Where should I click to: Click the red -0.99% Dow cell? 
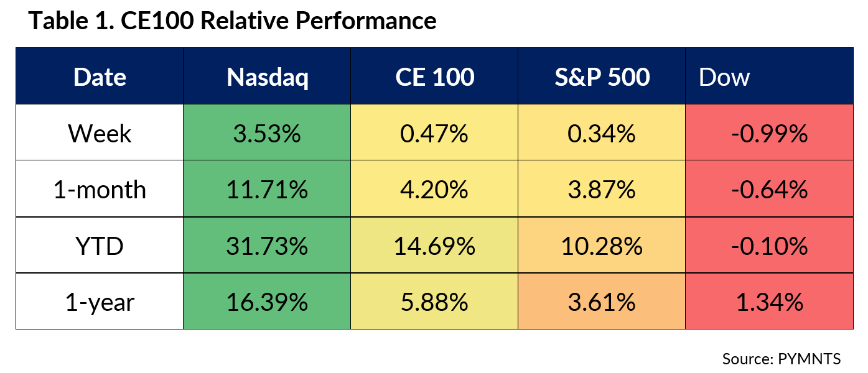click(769, 133)
